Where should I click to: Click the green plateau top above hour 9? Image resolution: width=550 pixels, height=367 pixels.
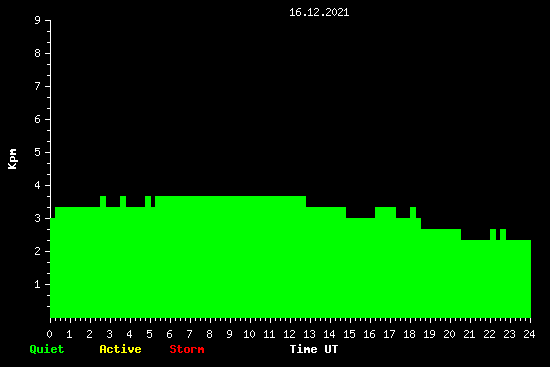tap(230, 197)
